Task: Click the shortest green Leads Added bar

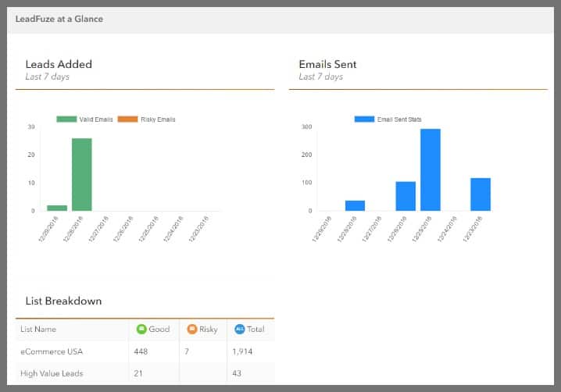Action: click(x=57, y=208)
